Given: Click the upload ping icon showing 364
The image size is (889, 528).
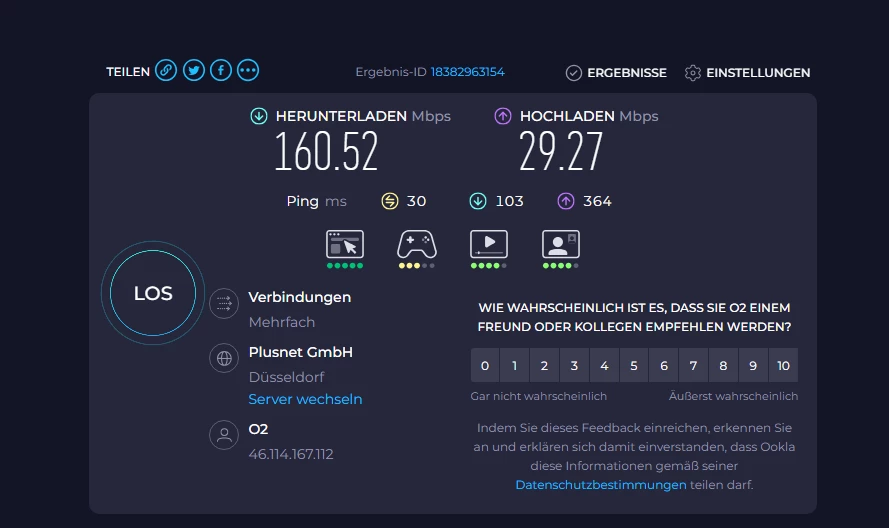Looking at the screenshot, I should pos(566,201).
